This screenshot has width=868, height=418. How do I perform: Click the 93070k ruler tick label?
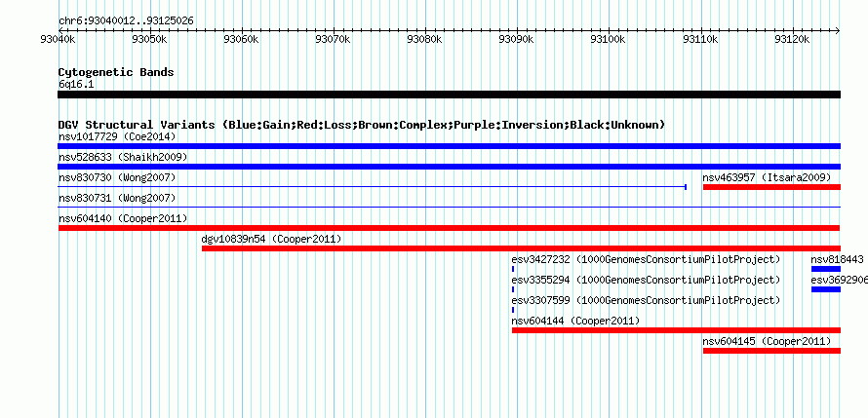tap(334, 40)
